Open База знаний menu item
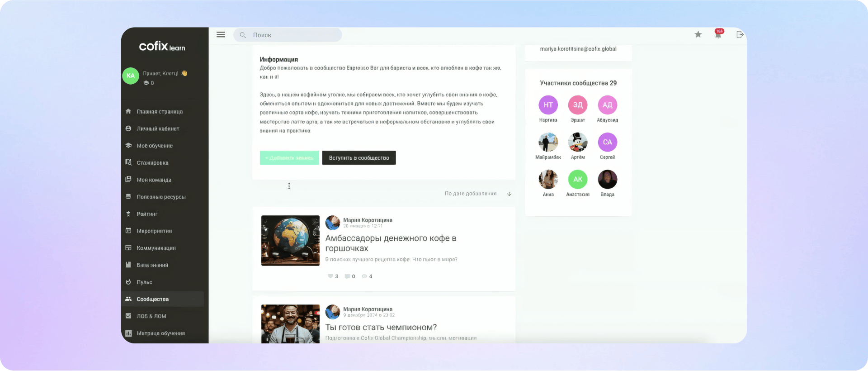This screenshot has height=371, width=868. click(152, 265)
